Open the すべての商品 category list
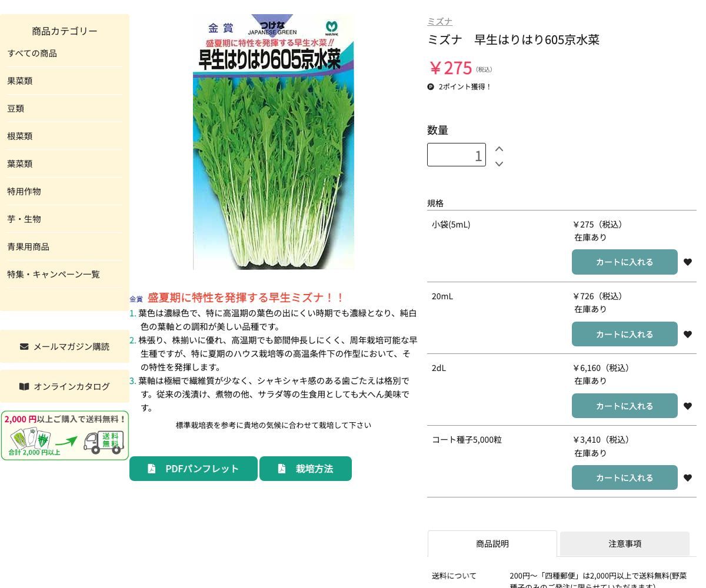 click(32, 53)
